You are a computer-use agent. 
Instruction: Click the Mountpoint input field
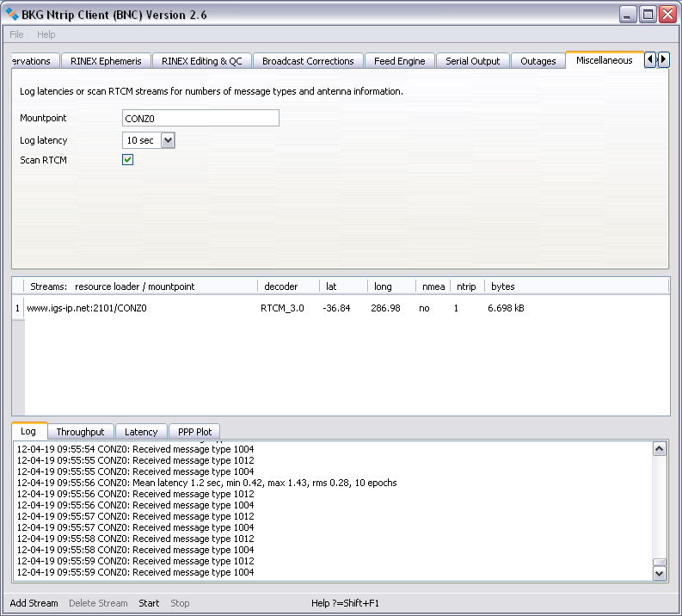[201, 118]
